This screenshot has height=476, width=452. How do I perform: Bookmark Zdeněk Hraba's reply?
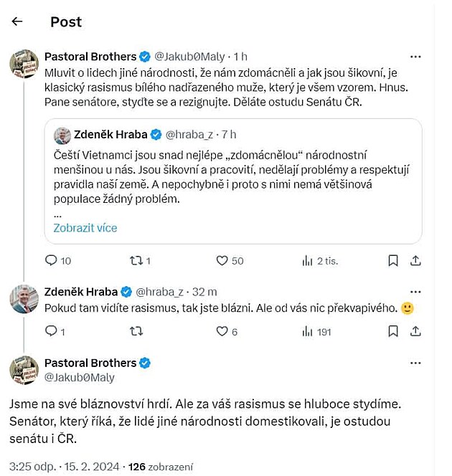[393, 332]
